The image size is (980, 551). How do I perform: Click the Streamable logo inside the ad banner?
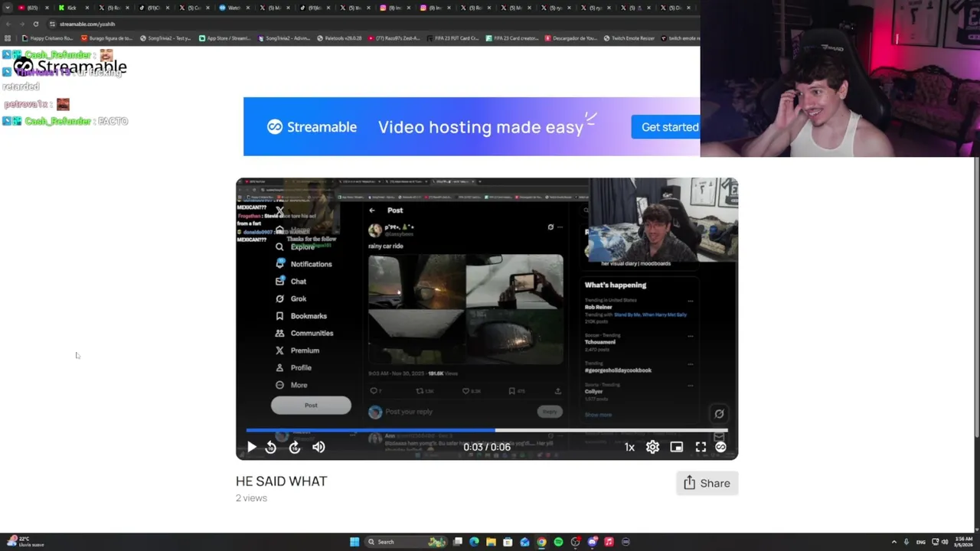coord(312,127)
